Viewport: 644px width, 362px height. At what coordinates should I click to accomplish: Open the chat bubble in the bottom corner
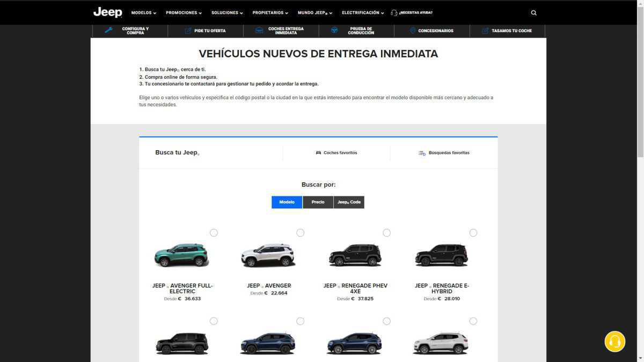[615, 341]
